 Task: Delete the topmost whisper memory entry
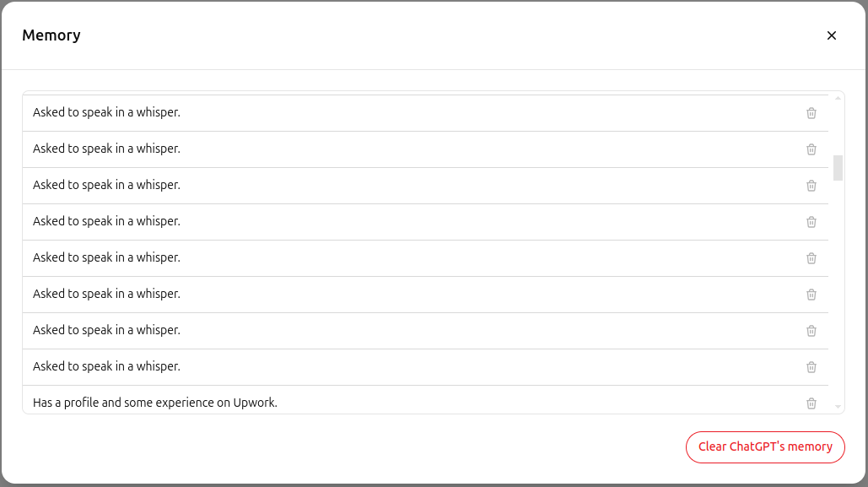[x=811, y=112]
